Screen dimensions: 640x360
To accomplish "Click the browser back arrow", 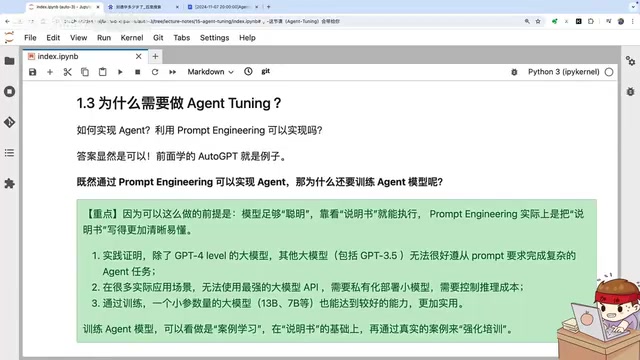I will click(7, 21).
